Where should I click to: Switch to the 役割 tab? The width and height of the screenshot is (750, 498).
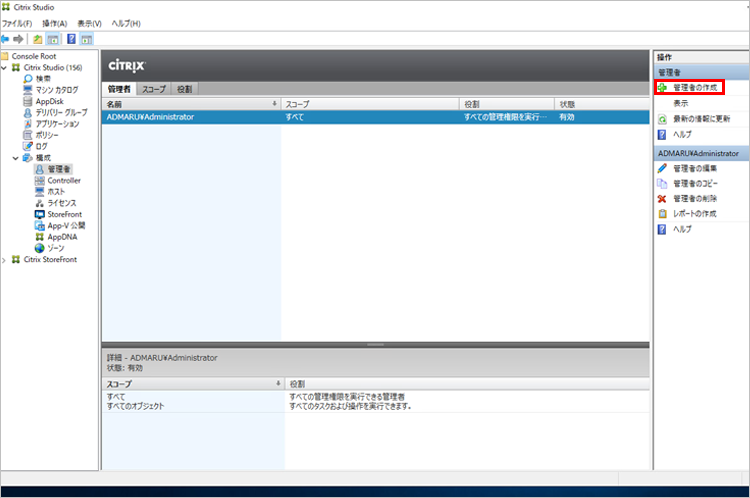click(185, 89)
